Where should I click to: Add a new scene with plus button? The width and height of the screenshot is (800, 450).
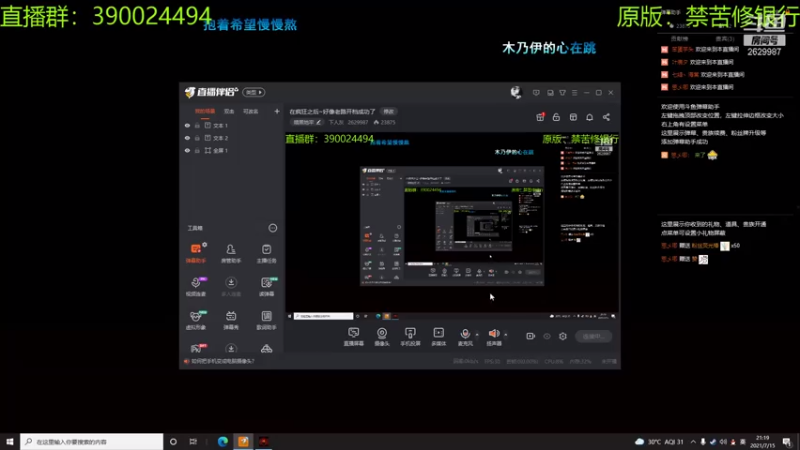coord(277,111)
